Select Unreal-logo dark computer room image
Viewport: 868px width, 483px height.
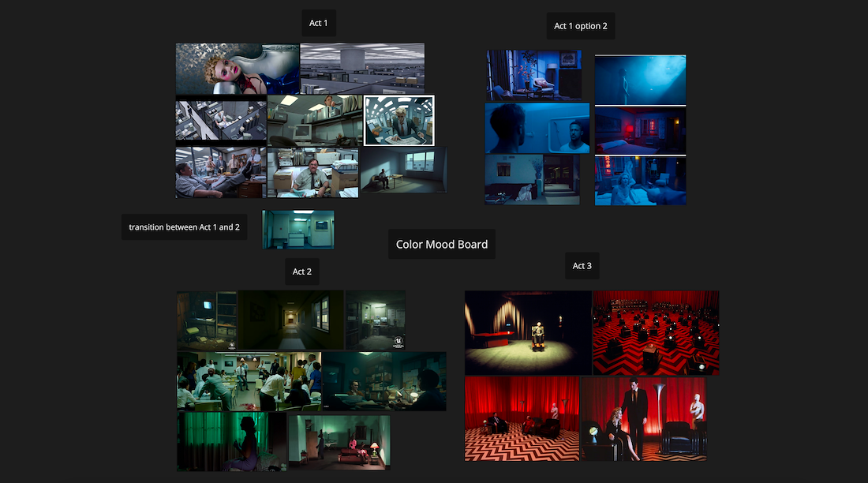(376, 320)
